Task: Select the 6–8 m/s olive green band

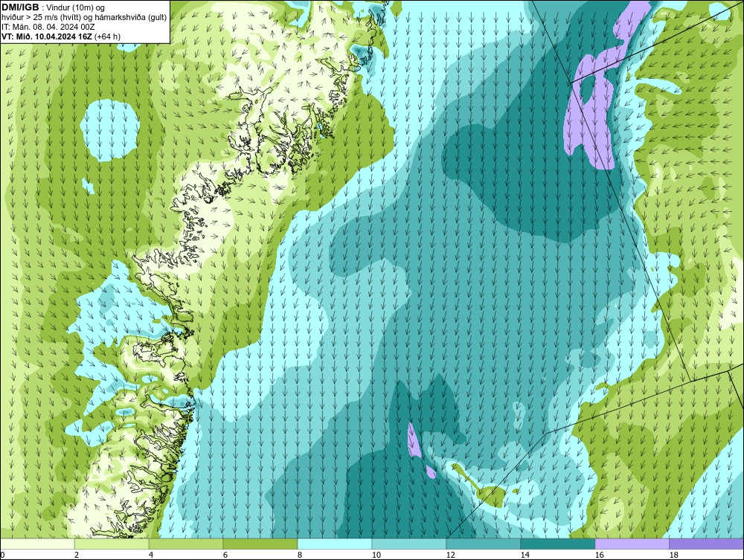Action: tap(260, 544)
